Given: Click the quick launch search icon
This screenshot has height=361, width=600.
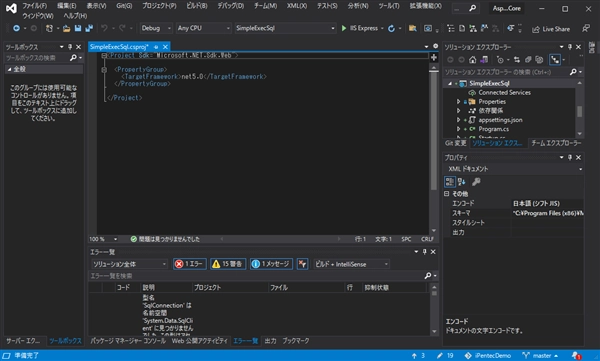Looking at the screenshot, I should tap(473, 8).
